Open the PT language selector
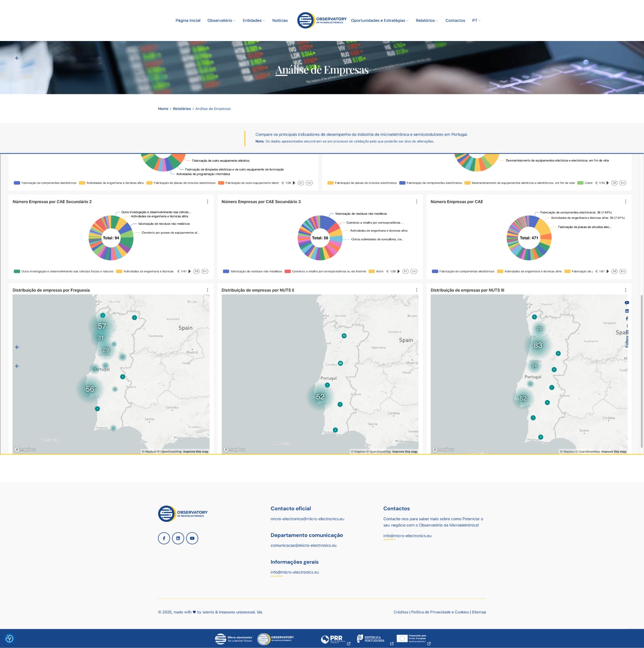Screen dimensions: 644x648 (x=476, y=21)
